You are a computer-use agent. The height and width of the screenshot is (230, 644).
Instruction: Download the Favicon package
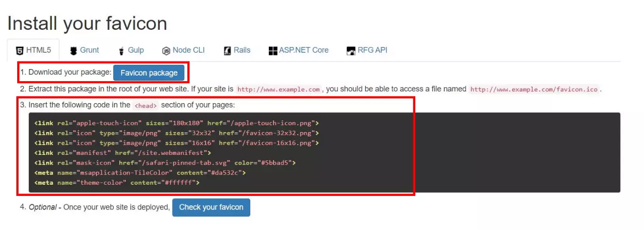pyautogui.click(x=149, y=73)
